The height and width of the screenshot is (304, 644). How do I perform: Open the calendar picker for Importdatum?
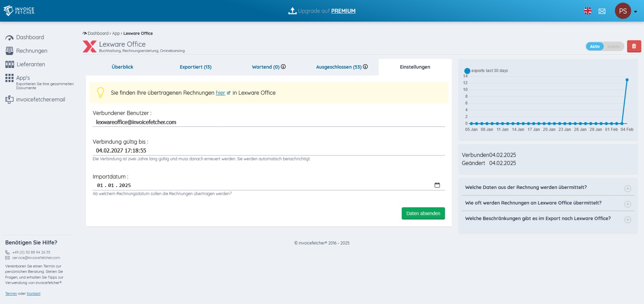(437, 185)
